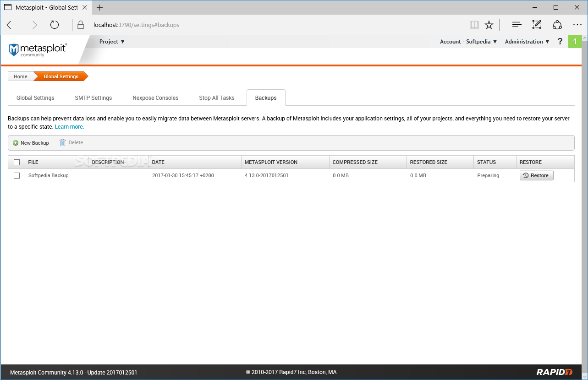Select the Backups tab

266,98
